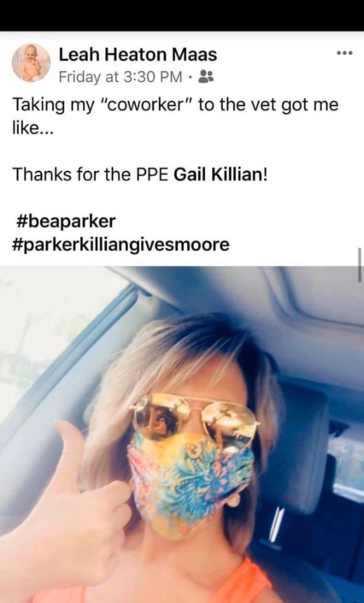The image size is (364, 603).
Task: Open the three-dot post options menu
Action: (344, 54)
